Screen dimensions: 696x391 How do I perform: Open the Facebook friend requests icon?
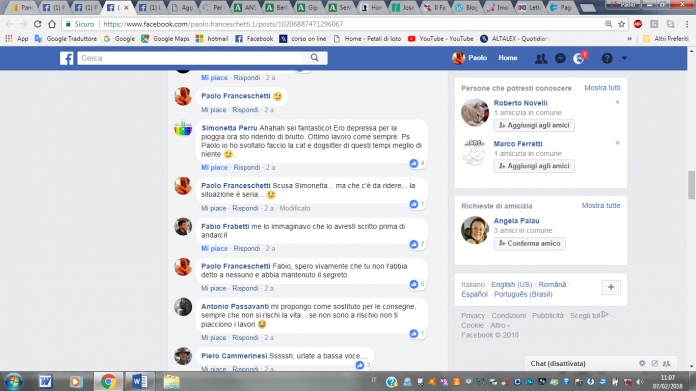(541, 58)
